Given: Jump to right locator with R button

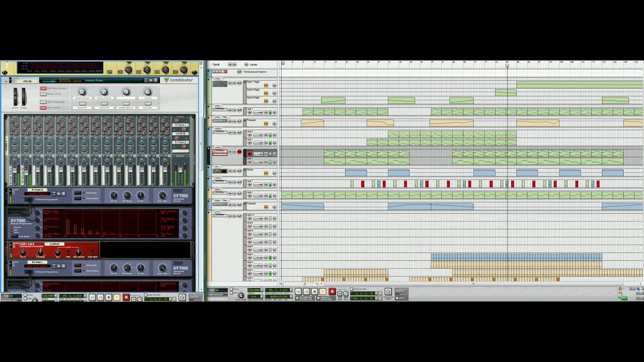Looking at the screenshot, I should (380, 298).
